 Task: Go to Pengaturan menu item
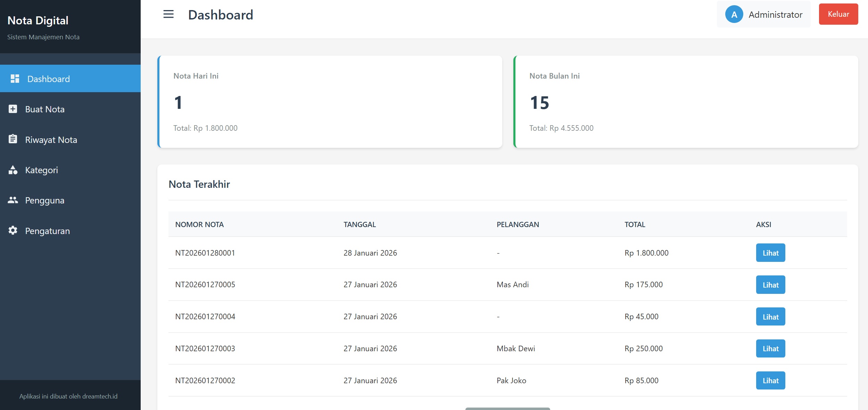[48, 231]
